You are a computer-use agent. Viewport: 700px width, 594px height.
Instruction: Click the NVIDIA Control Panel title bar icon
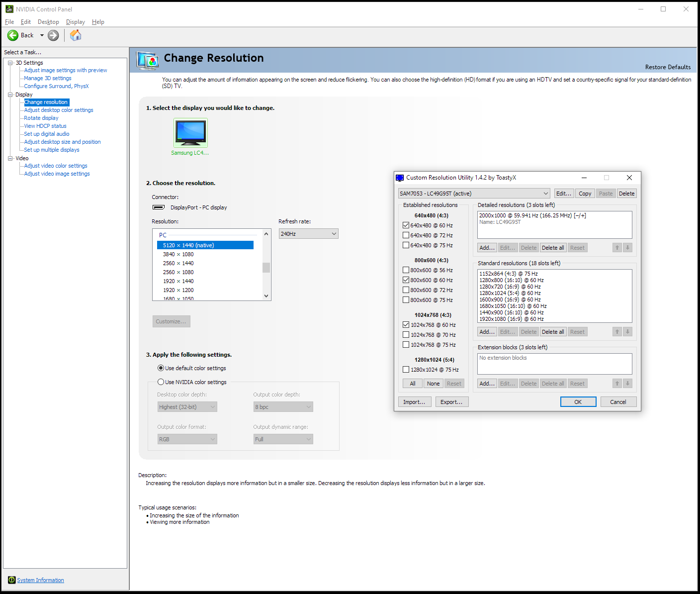pyautogui.click(x=9, y=9)
